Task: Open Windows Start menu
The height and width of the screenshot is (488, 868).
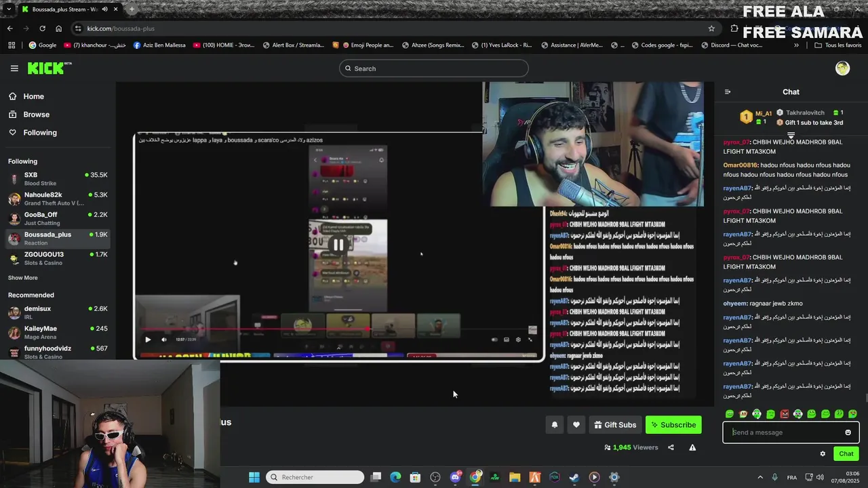Action: pos(254,477)
